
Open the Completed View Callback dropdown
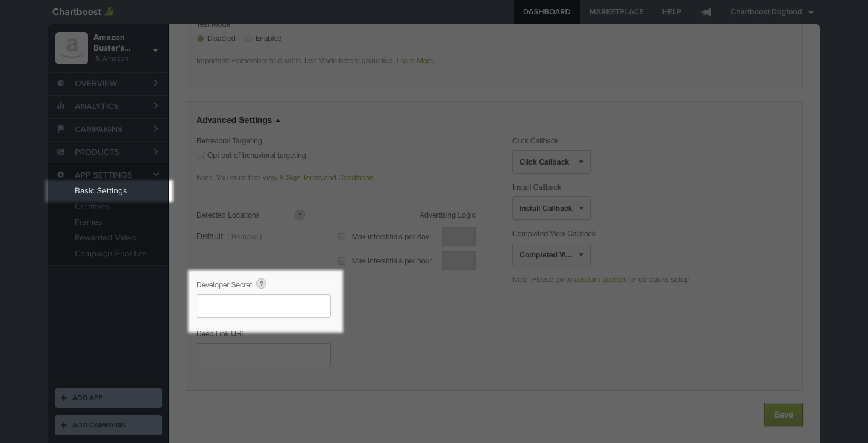click(x=551, y=254)
